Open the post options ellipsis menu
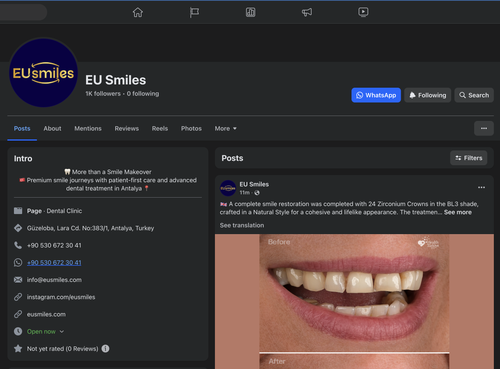The image size is (500, 369). pos(481,187)
